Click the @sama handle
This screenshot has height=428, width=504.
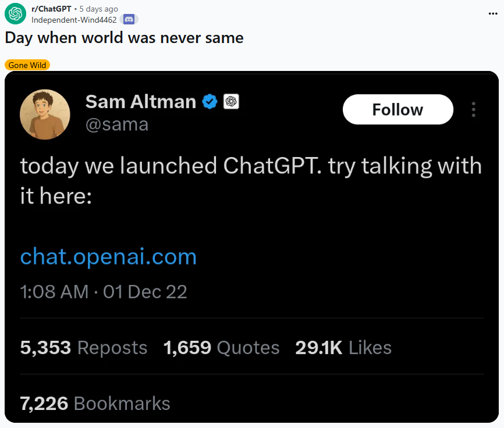click(116, 124)
